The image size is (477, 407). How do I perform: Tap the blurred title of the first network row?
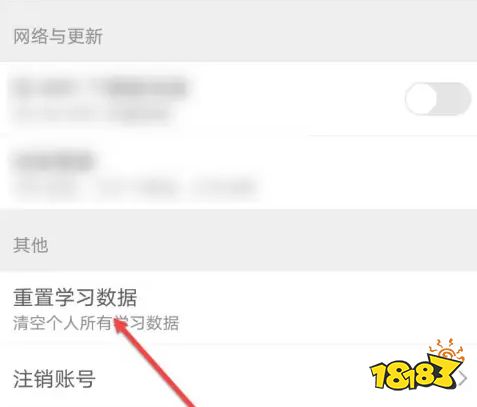[x=100, y=87]
